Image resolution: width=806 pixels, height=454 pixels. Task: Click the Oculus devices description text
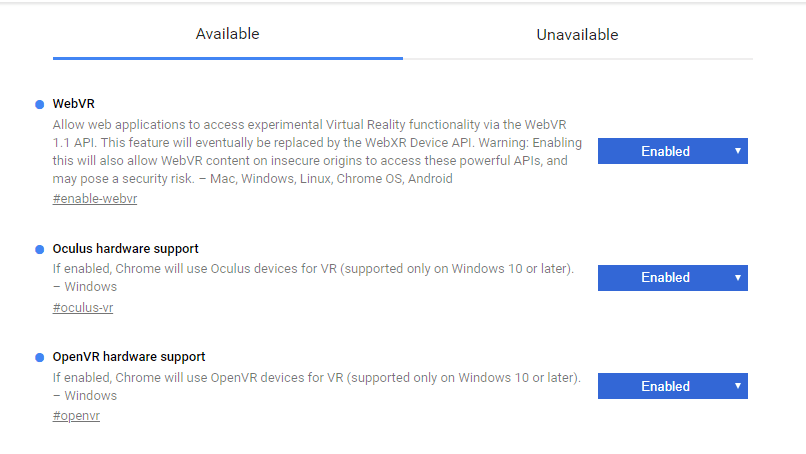click(313, 269)
